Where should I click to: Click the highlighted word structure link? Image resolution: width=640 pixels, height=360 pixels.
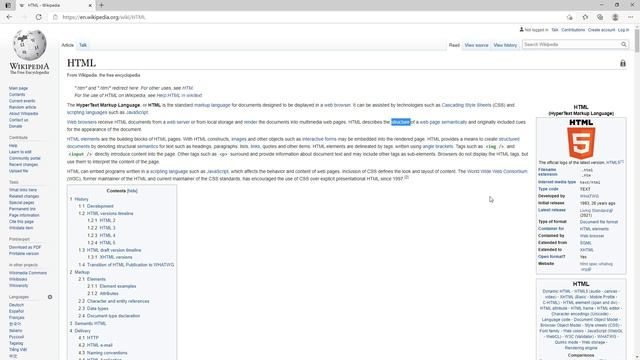click(400, 122)
